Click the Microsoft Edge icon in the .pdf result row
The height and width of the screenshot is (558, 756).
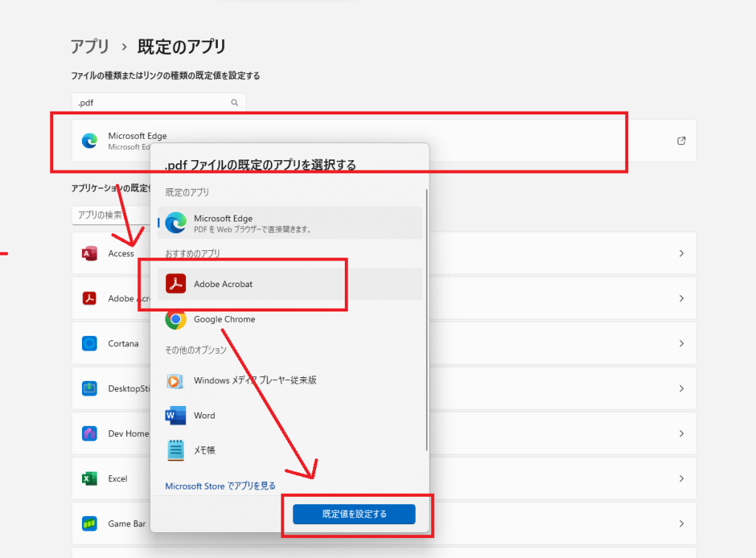(89, 141)
